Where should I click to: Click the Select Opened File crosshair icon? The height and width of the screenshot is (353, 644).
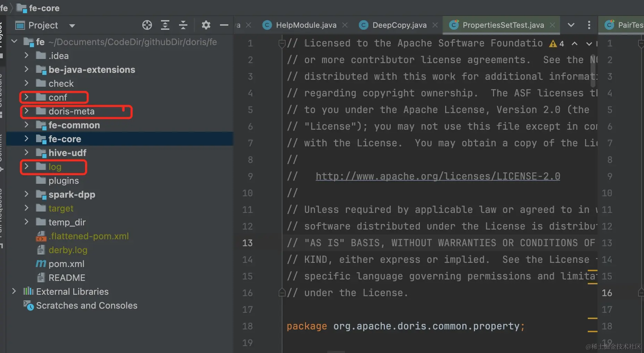click(x=147, y=25)
